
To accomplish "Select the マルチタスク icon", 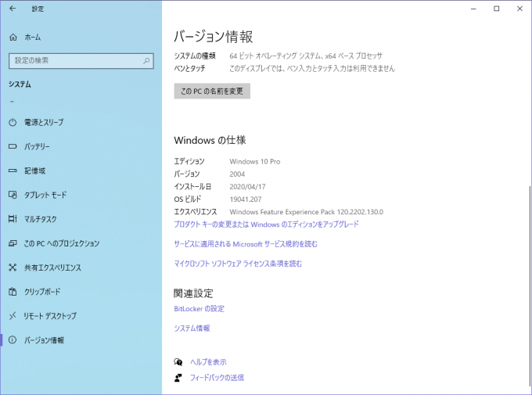I will pos(13,219).
